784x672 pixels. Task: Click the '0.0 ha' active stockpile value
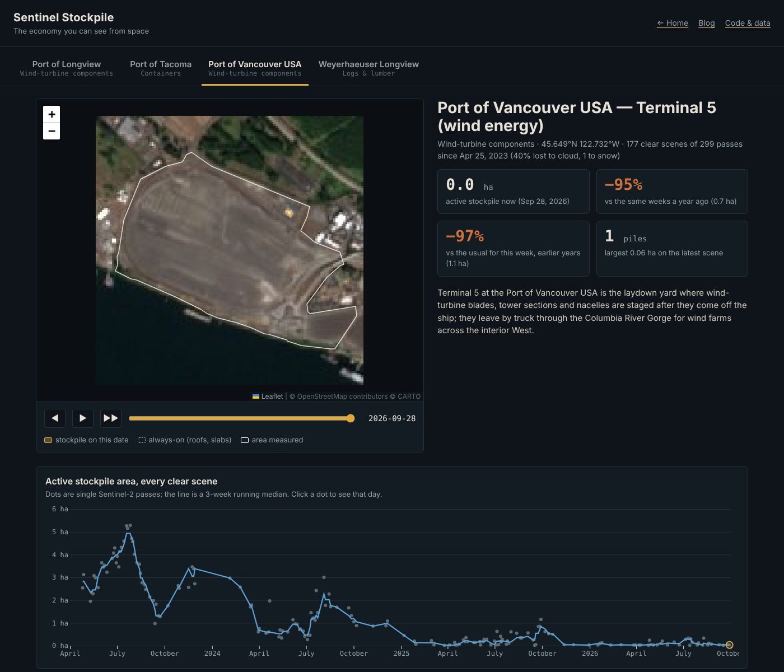[x=469, y=184]
